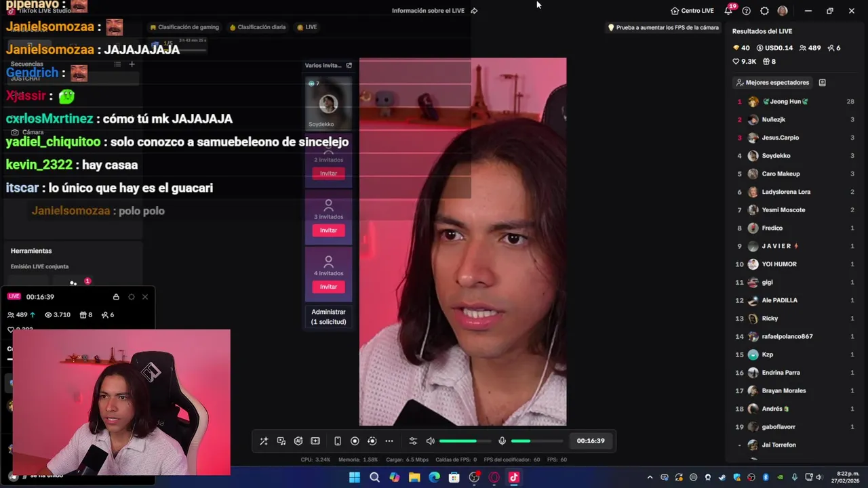Show hidden system tray icons

(650, 477)
